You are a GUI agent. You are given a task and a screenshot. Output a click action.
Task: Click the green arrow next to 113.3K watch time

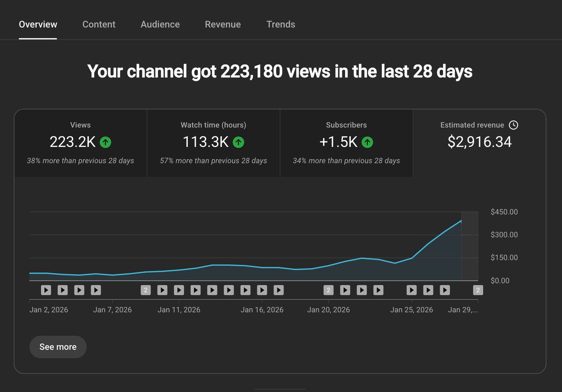pyautogui.click(x=238, y=142)
